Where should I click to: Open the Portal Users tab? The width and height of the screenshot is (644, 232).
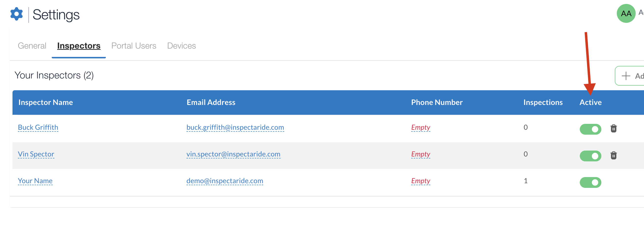point(134,46)
